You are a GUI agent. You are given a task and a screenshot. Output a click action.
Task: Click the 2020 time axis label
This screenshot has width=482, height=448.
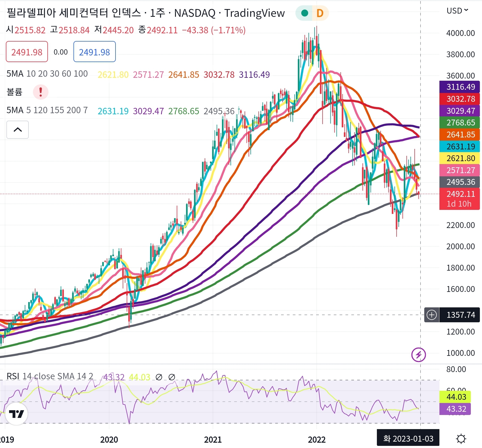click(109, 439)
